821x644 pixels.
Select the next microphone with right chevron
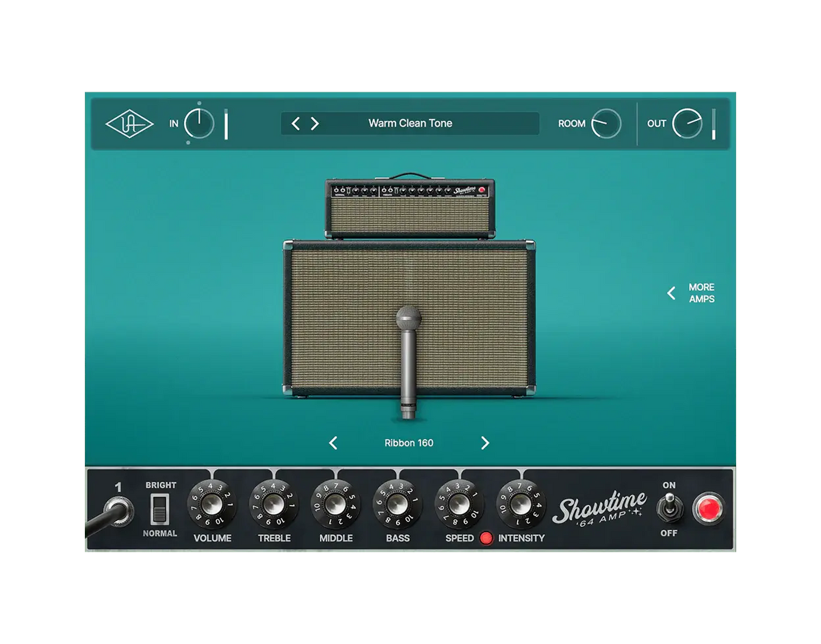tap(485, 442)
